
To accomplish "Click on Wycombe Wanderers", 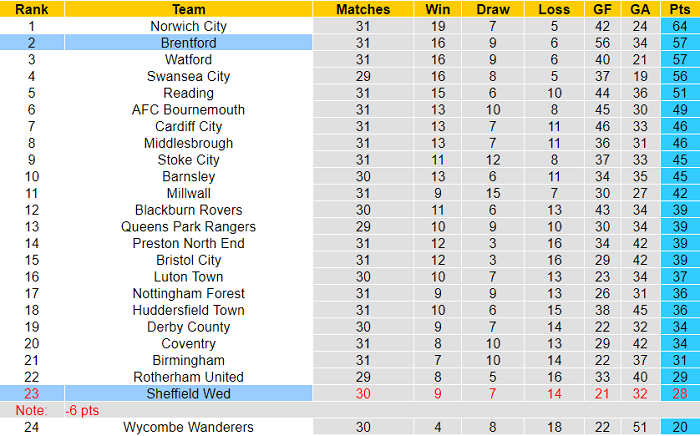I will click(x=188, y=427).
